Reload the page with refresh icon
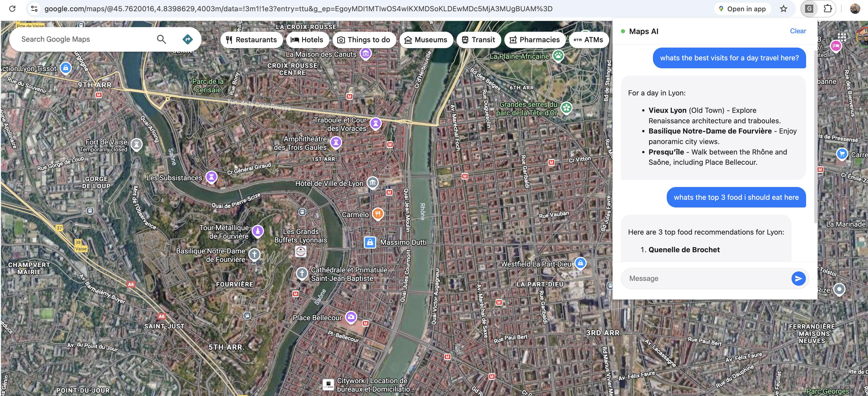Viewport: 868px width, 396px height. (x=13, y=9)
